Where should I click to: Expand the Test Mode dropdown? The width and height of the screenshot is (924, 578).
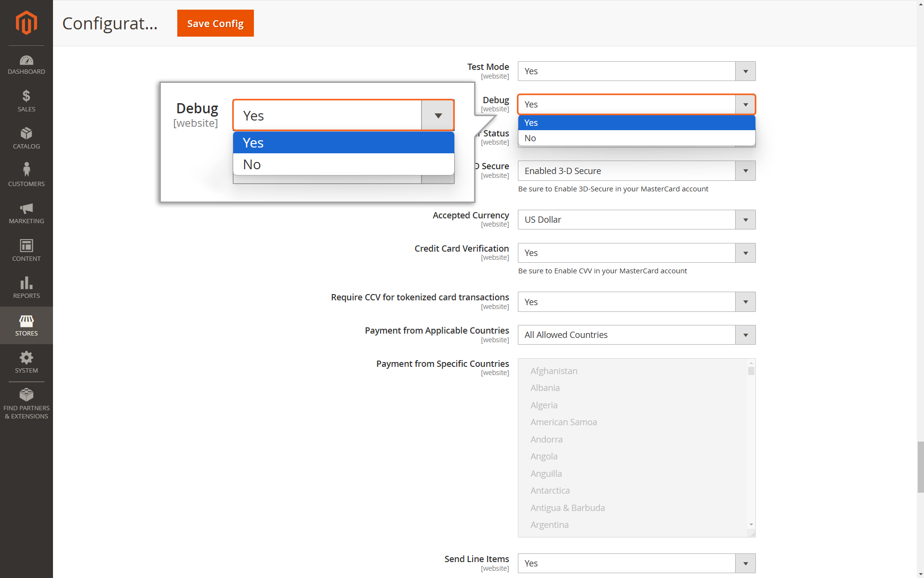[x=636, y=71]
